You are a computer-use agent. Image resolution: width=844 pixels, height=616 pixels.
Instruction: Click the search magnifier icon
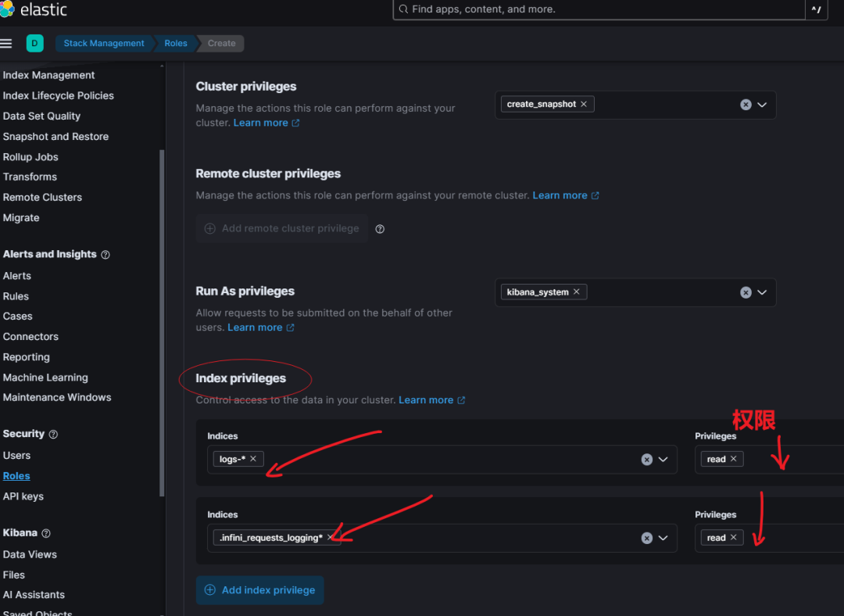tap(403, 9)
